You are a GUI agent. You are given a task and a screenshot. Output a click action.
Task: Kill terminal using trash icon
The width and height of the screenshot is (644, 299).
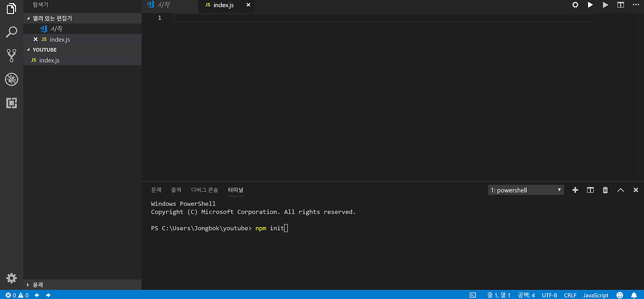pyautogui.click(x=605, y=190)
